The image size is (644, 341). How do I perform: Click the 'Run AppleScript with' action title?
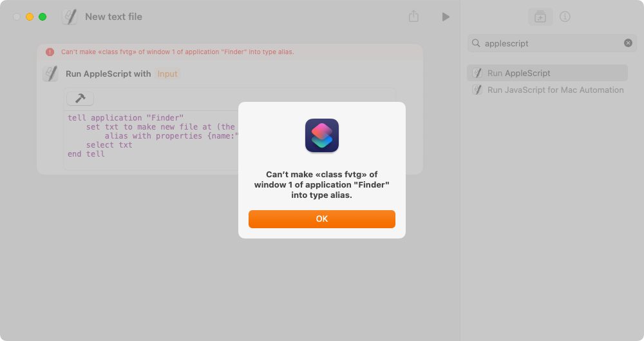[108, 73]
